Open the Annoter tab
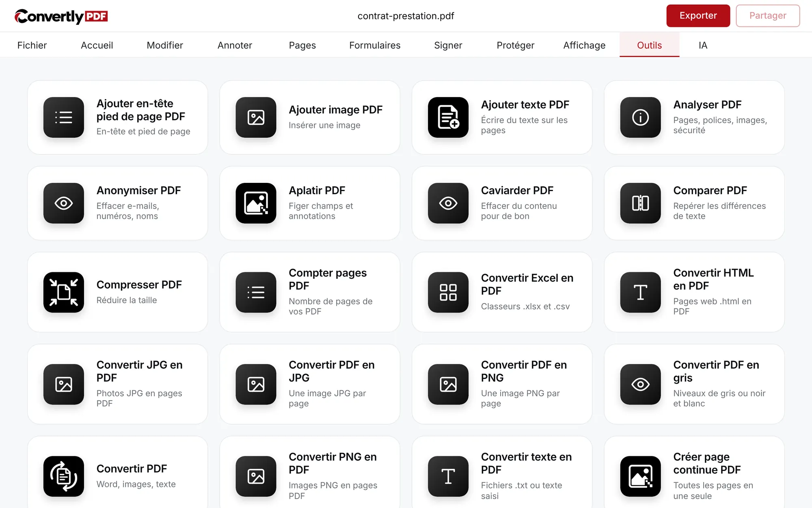The height and width of the screenshot is (508, 812). pyautogui.click(x=235, y=45)
